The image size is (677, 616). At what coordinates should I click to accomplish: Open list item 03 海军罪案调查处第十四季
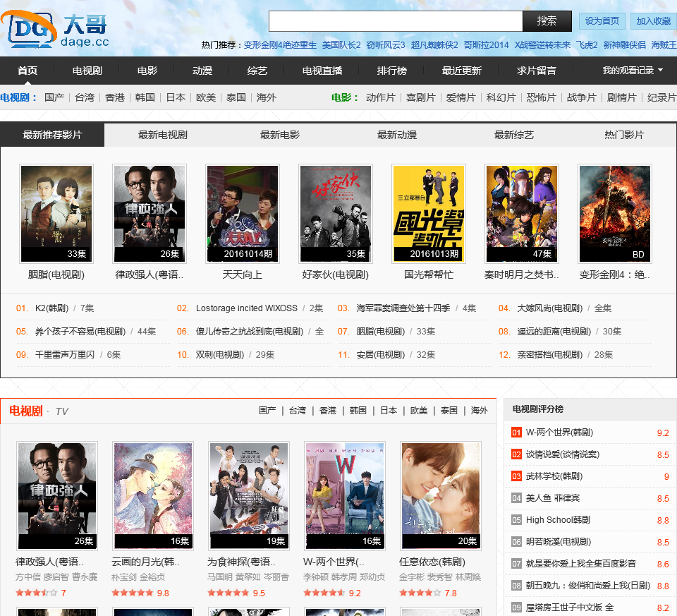point(403,308)
